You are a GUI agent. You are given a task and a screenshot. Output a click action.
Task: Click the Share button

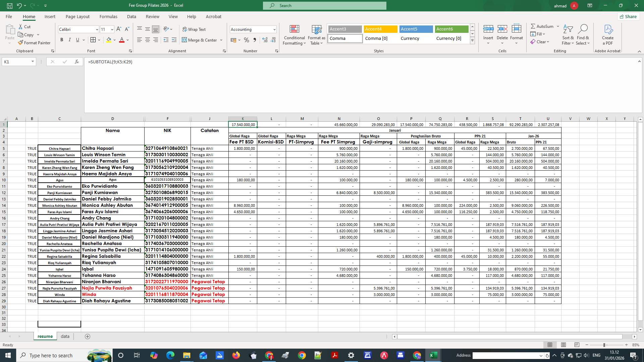pyautogui.click(x=628, y=16)
